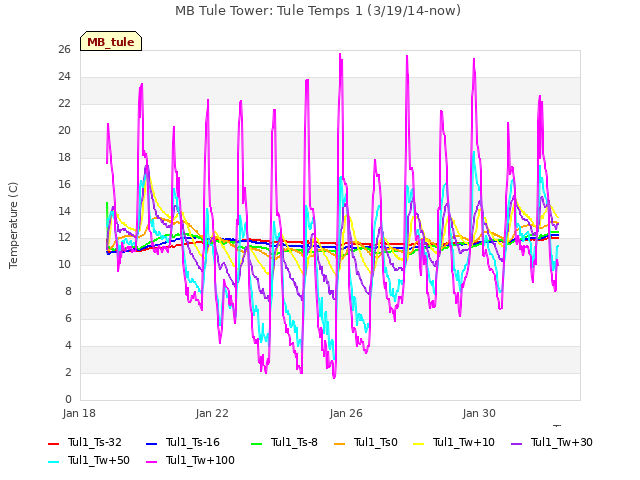Click the Jan 18 x-axis label

(79, 413)
